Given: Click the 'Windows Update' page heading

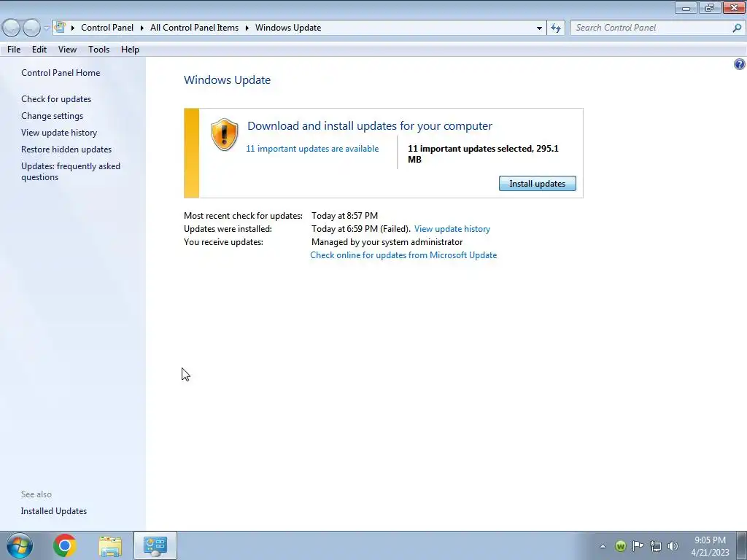Looking at the screenshot, I should (228, 80).
